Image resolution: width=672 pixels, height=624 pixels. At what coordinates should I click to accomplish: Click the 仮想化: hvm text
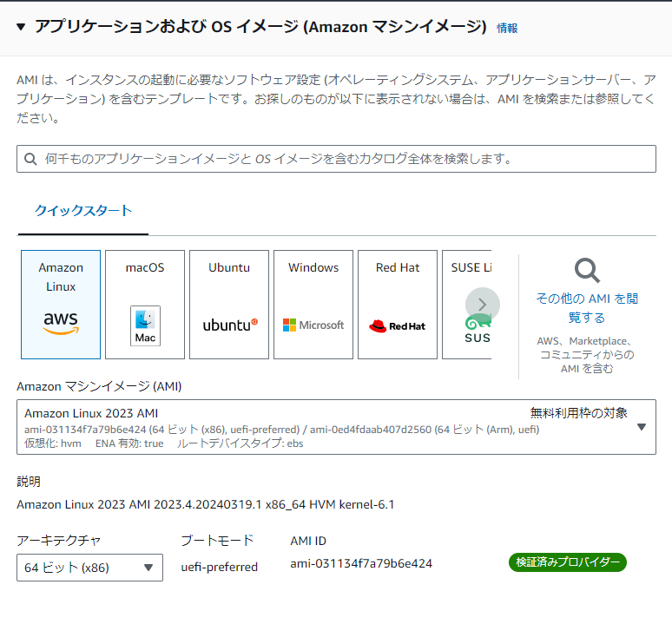tap(53, 443)
